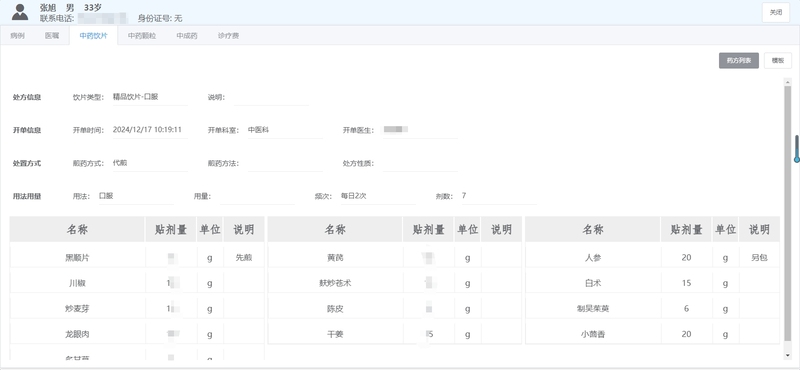This screenshot has width=800, height=370.
Task: Click the 用法用量 section label
Action: click(27, 196)
